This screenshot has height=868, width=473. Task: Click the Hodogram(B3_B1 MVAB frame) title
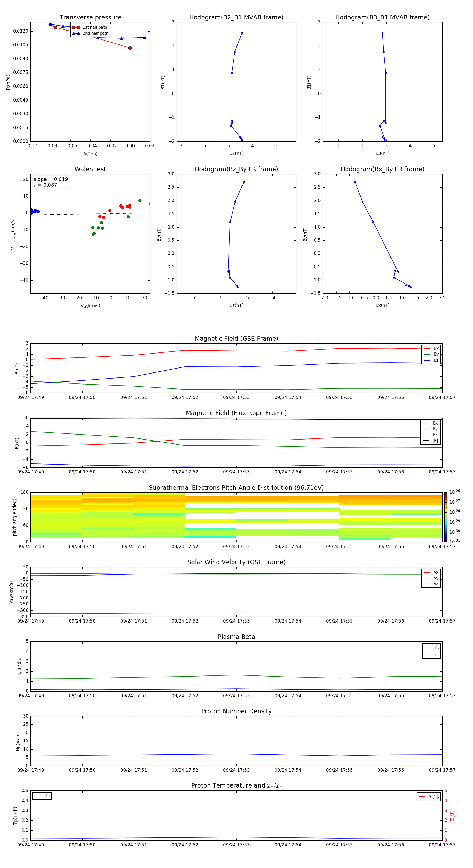pos(382,18)
